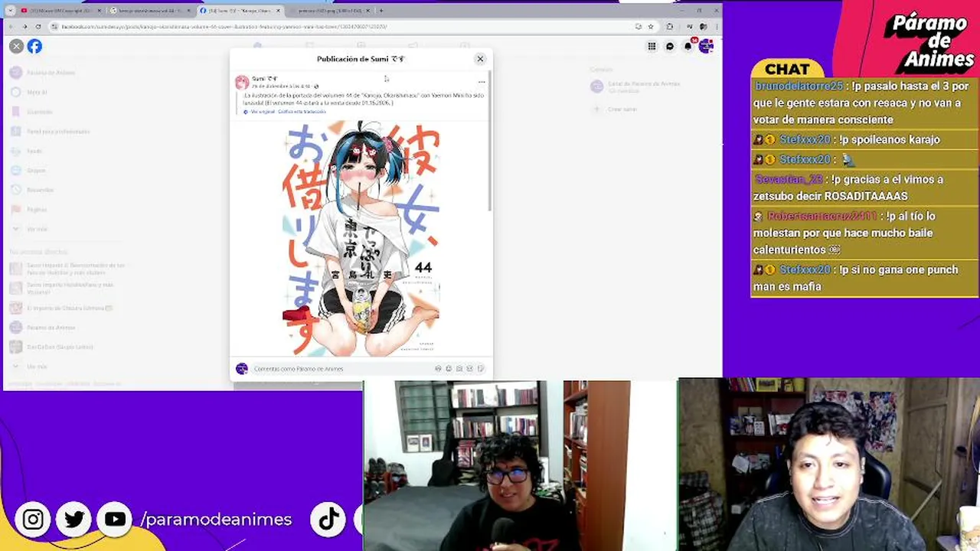Reload the page in the browser
This screenshot has width=980, height=551.
point(38,26)
